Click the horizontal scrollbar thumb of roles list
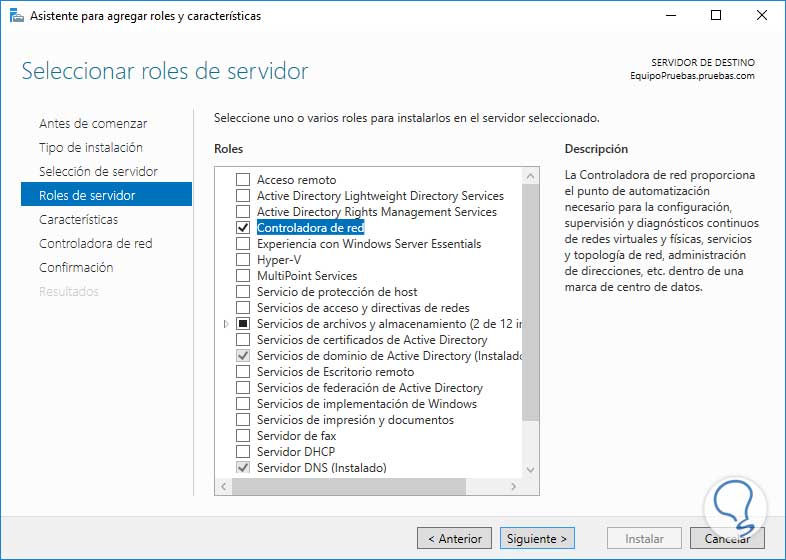 pyautogui.click(x=349, y=486)
